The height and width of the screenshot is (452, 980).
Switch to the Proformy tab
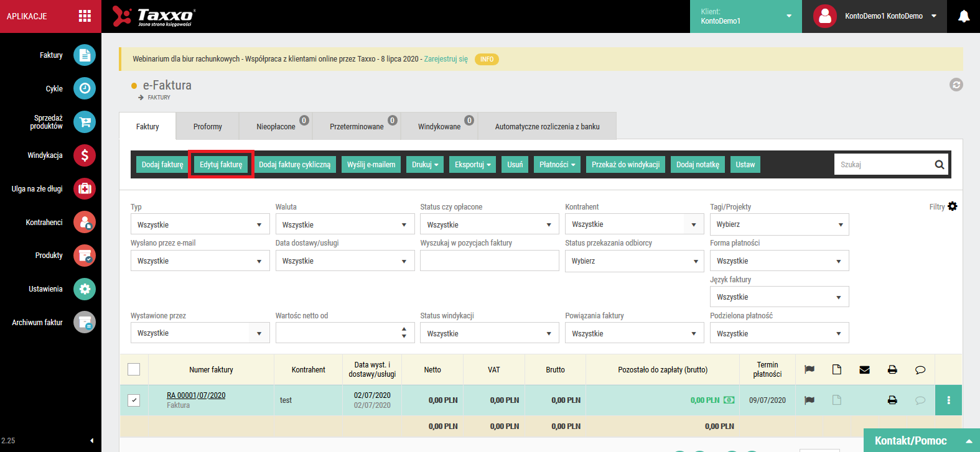(208, 126)
